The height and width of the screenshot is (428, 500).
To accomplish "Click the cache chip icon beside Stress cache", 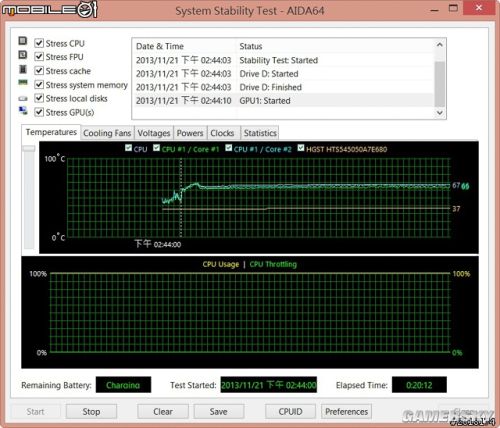I will point(23,69).
